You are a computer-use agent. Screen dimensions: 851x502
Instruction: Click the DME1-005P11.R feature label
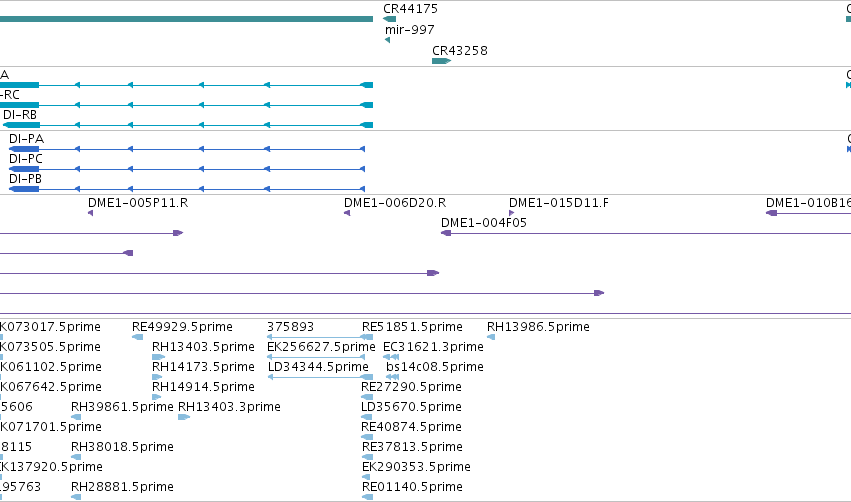(138, 203)
